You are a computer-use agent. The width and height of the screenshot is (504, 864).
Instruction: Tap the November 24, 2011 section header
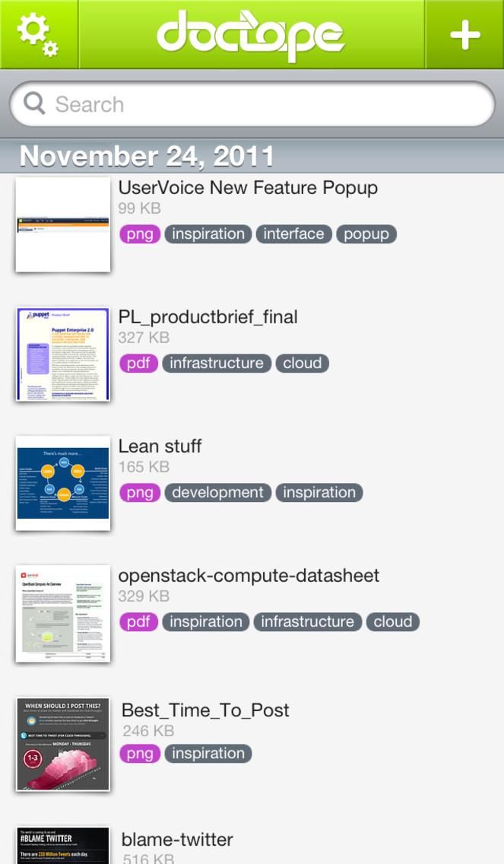coord(147,155)
